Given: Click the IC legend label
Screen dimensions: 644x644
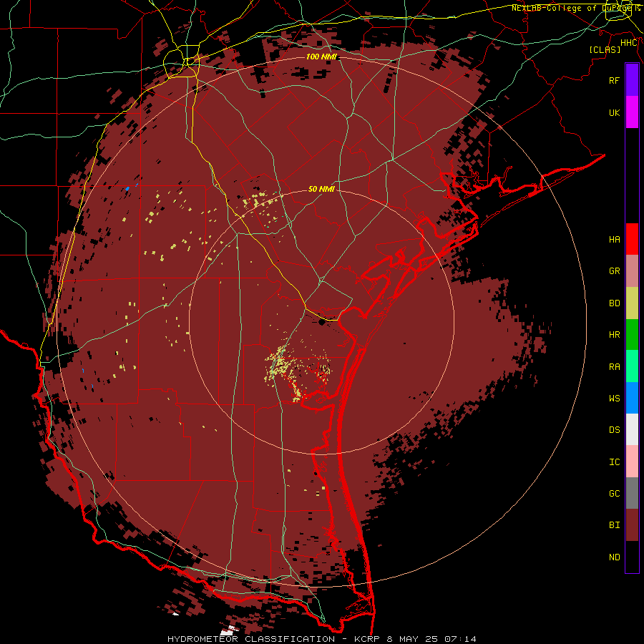Looking at the screenshot, I should click(x=615, y=462).
